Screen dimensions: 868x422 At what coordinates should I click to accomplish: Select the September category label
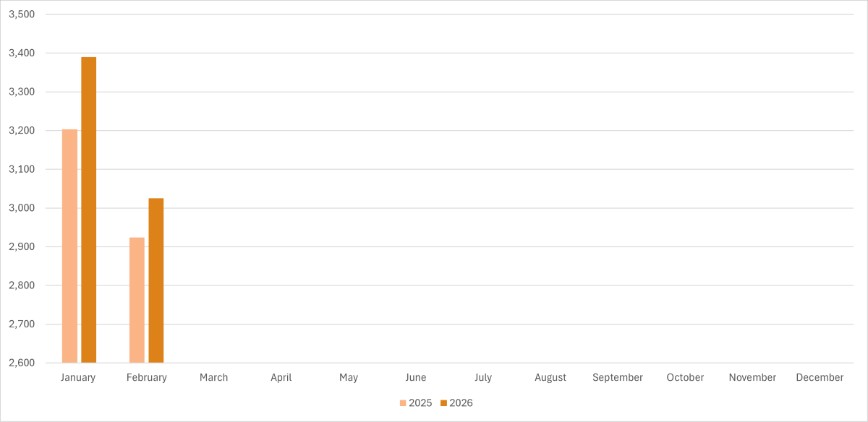coord(618,377)
